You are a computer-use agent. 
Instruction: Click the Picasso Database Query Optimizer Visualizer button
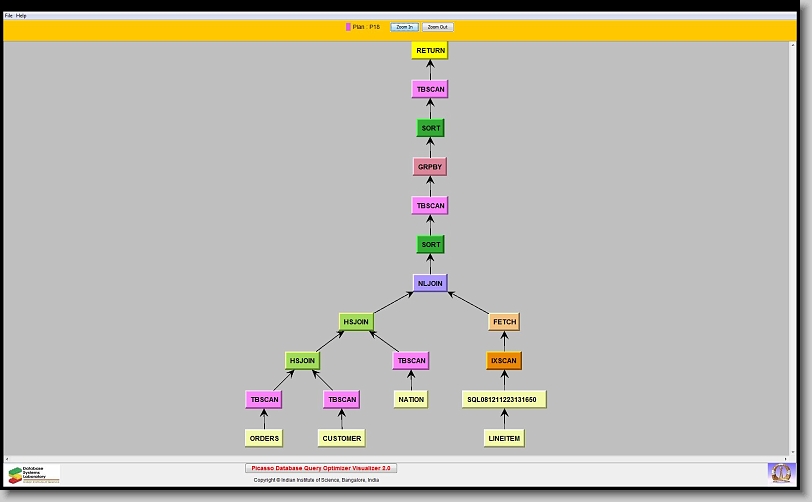point(321,468)
